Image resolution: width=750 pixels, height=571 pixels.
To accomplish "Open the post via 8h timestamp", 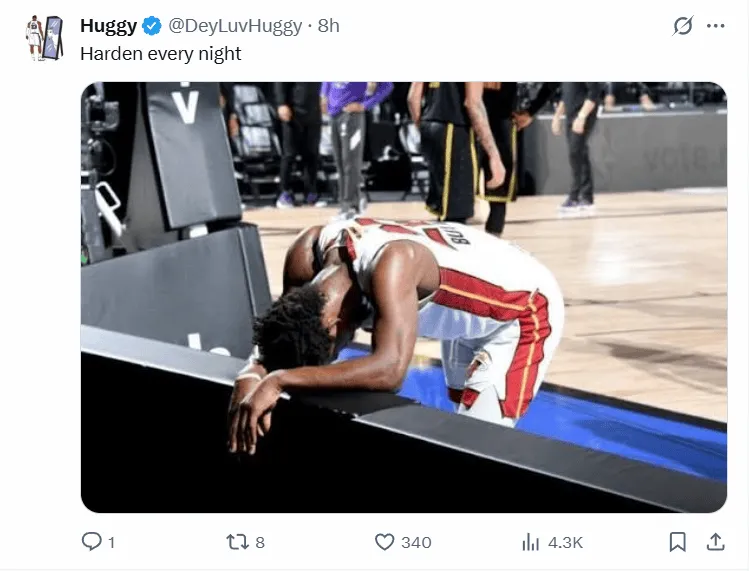I will pyautogui.click(x=329, y=26).
